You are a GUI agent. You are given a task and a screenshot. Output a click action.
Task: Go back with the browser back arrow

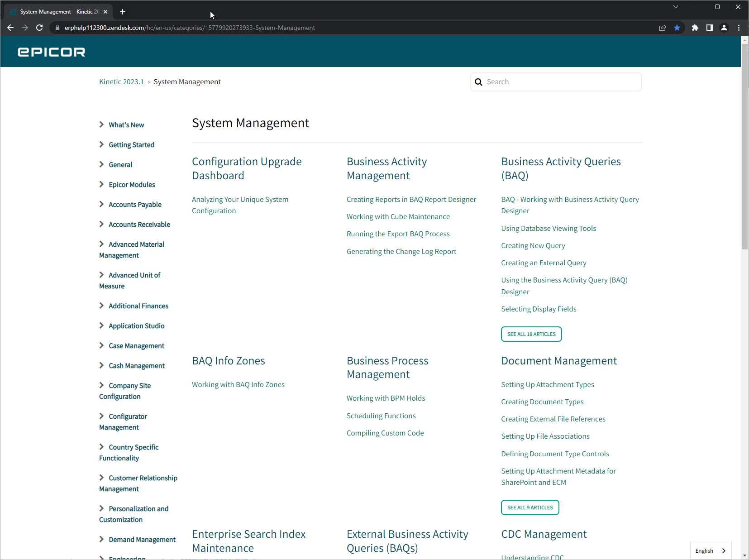tap(10, 28)
